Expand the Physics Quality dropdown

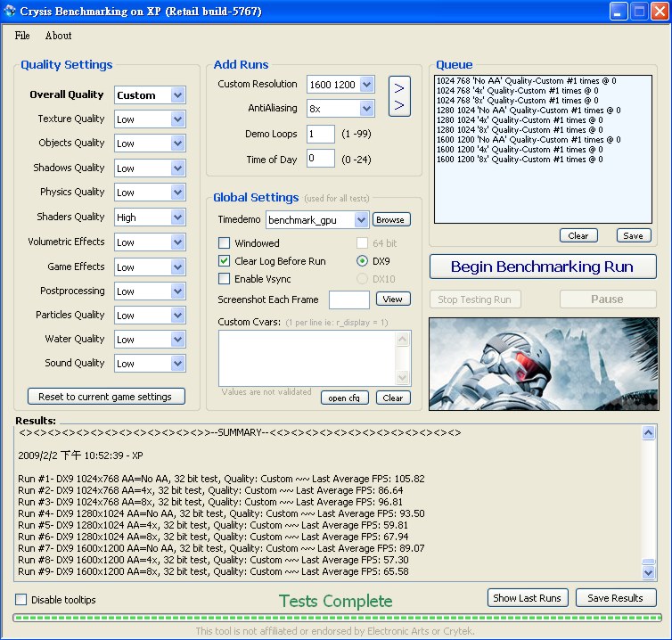pyautogui.click(x=177, y=193)
